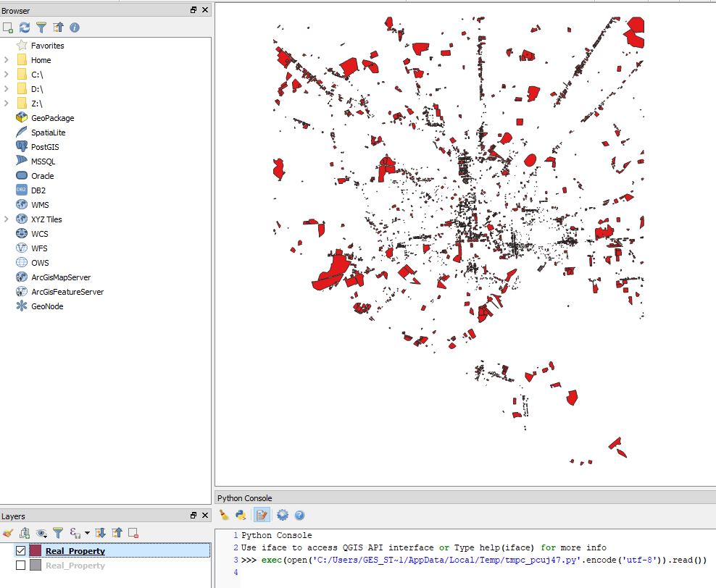Toggle Manage Map Themes eye icon
The width and height of the screenshot is (716, 588).
[x=41, y=532]
